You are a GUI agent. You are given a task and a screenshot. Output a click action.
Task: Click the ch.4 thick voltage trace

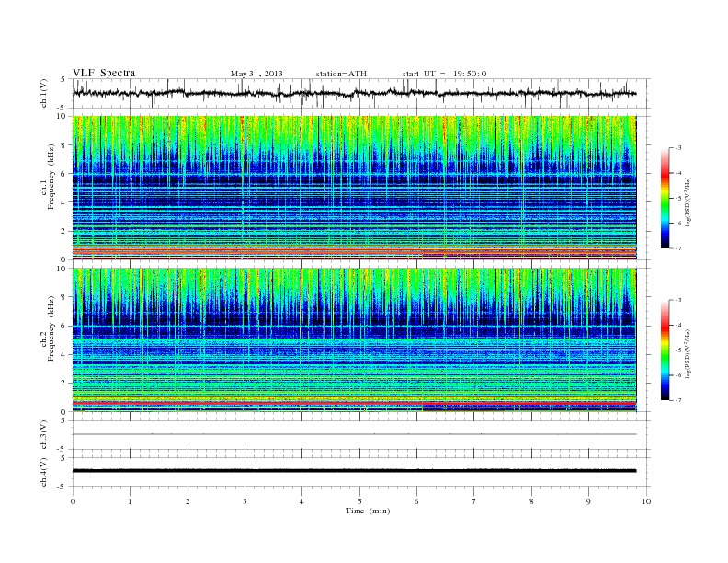pos(354,471)
